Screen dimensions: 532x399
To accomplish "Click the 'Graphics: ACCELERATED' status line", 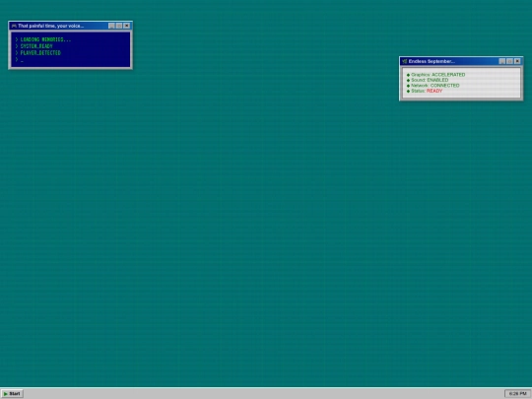I will 436,75.
